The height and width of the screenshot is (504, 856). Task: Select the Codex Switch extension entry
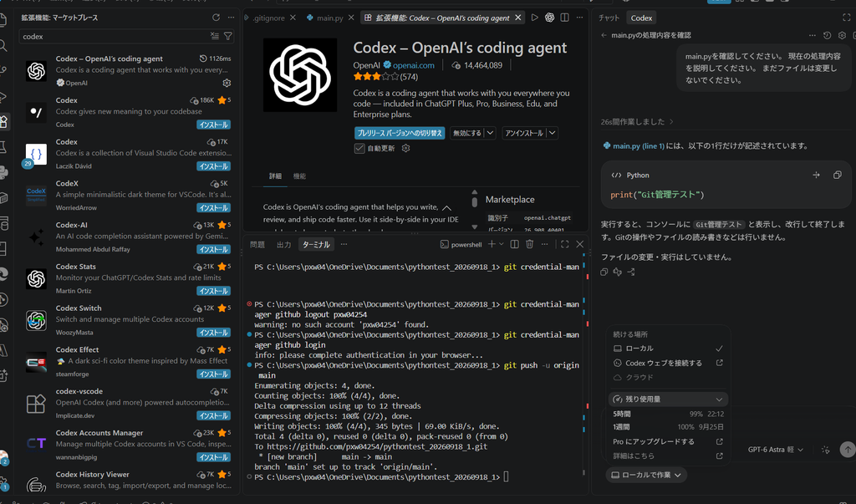coord(128,320)
